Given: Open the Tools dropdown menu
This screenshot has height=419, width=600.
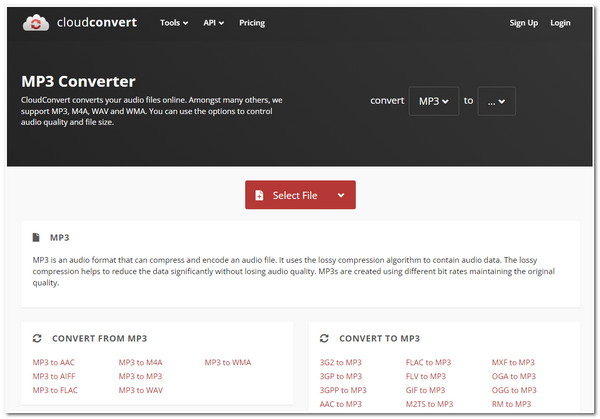Looking at the screenshot, I should (x=174, y=23).
